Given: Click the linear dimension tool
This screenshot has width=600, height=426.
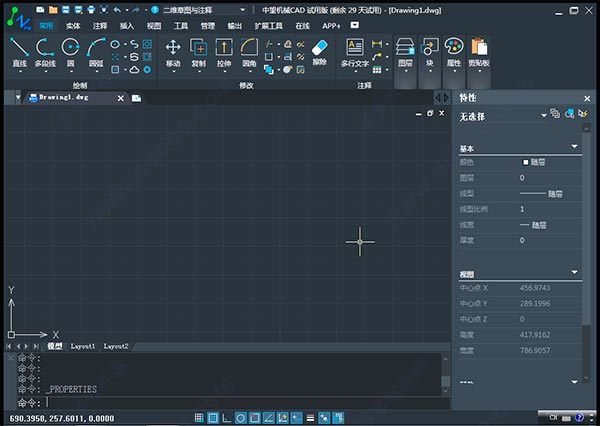Looking at the screenshot, I should click(x=377, y=44).
